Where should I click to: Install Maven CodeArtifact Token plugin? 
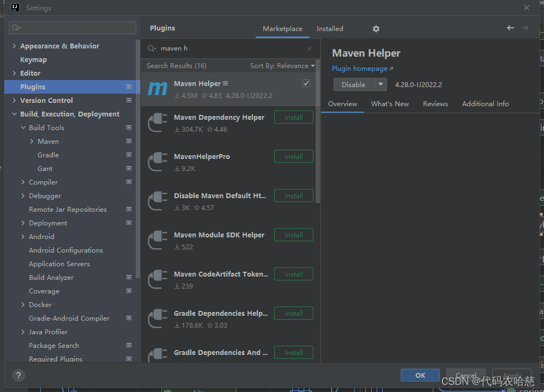[x=293, y=274]
